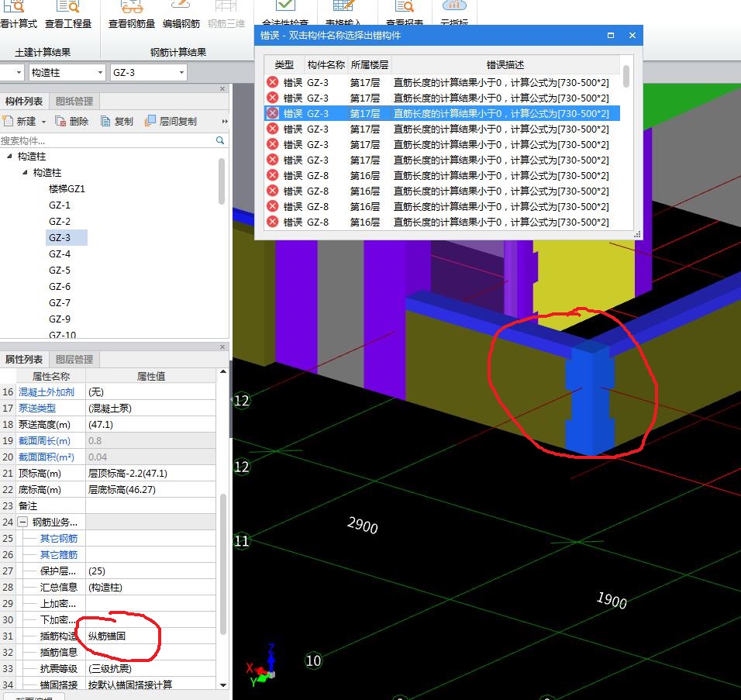Switch to 属性列表 tab
The width and height of the screenshot is (741, 700).
click(23, 359)
